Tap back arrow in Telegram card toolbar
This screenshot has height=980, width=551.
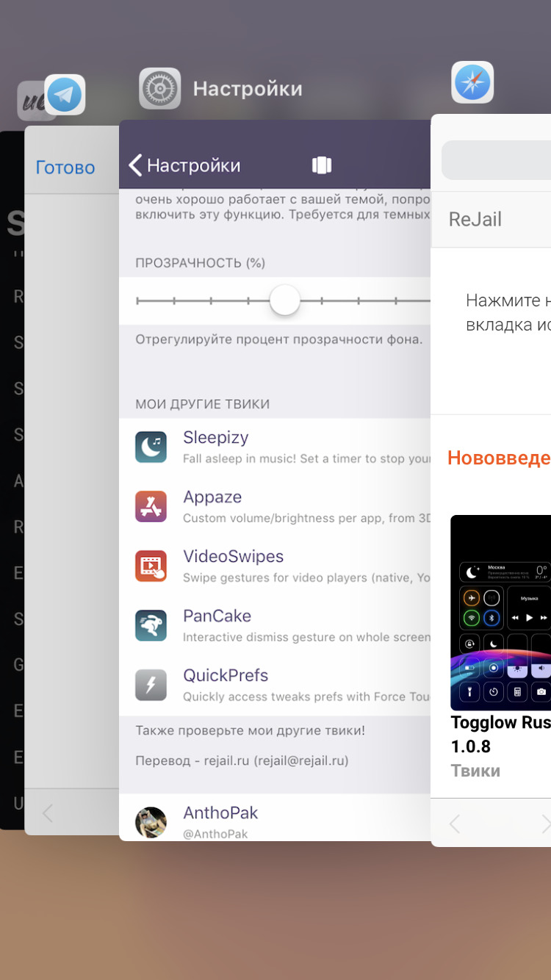click(48, 813)
